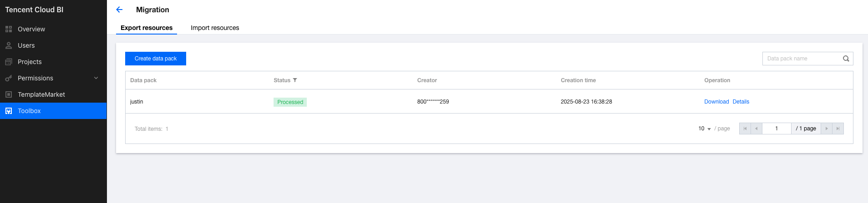The width and height of the screenshot is (868, 203).
Task: Click the Create data pack button
Action: (x=156, y=59)
